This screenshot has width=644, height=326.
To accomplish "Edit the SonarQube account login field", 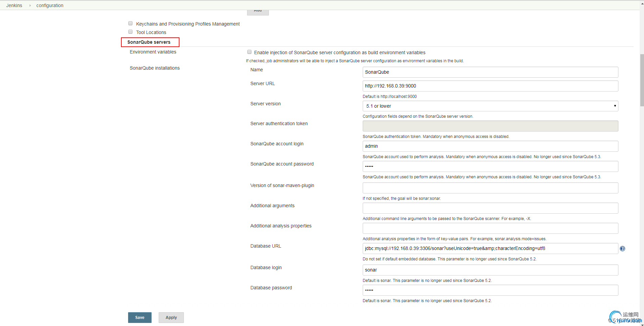I will click(490, 146).
